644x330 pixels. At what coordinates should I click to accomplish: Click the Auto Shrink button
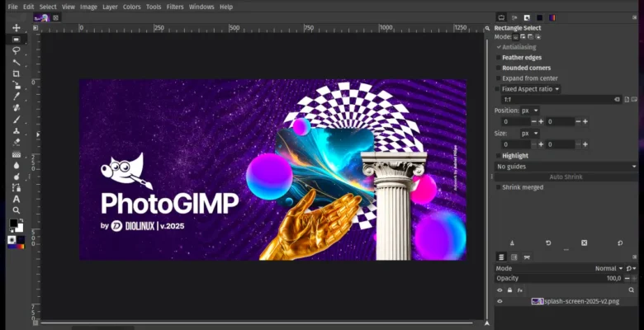tap(566, 177)
